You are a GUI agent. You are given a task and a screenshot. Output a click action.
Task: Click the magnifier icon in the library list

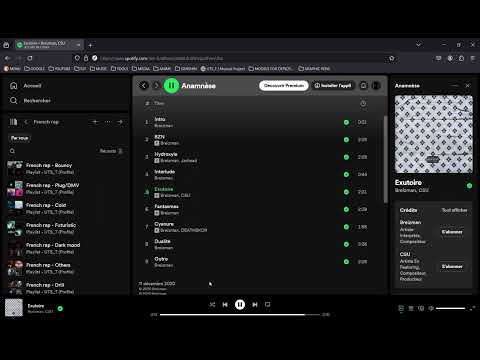pyautogui.click(x=12, y=151)
